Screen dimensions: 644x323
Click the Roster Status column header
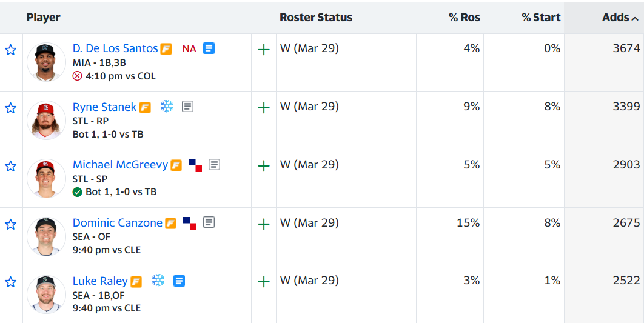pyautogui.click(x=315, y=18)
